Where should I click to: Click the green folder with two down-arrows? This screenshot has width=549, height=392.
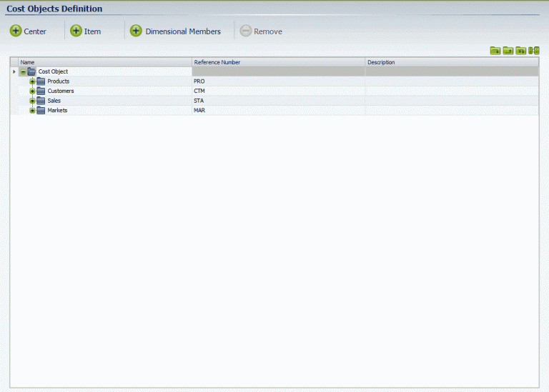(520, 51)
